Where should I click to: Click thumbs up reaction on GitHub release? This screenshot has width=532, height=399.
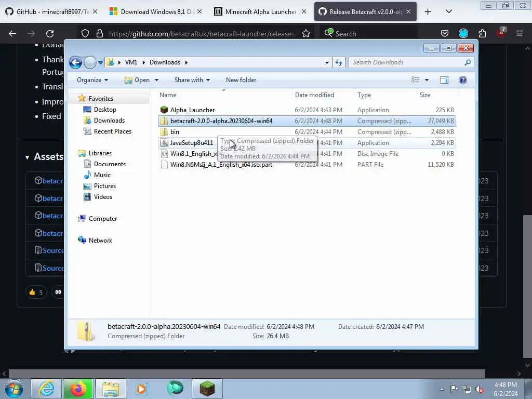click(x=36, y=292)
